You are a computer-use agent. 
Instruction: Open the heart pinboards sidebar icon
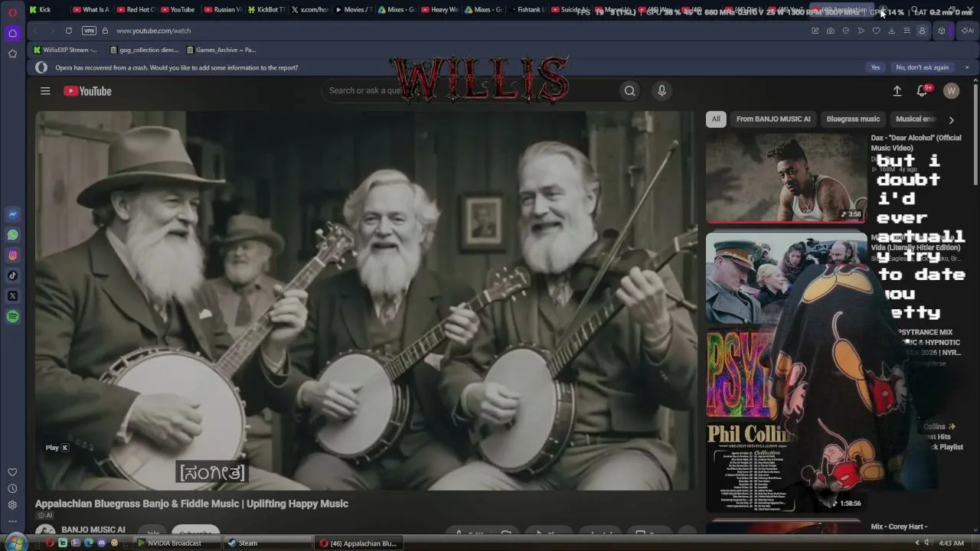click(12, 472)
